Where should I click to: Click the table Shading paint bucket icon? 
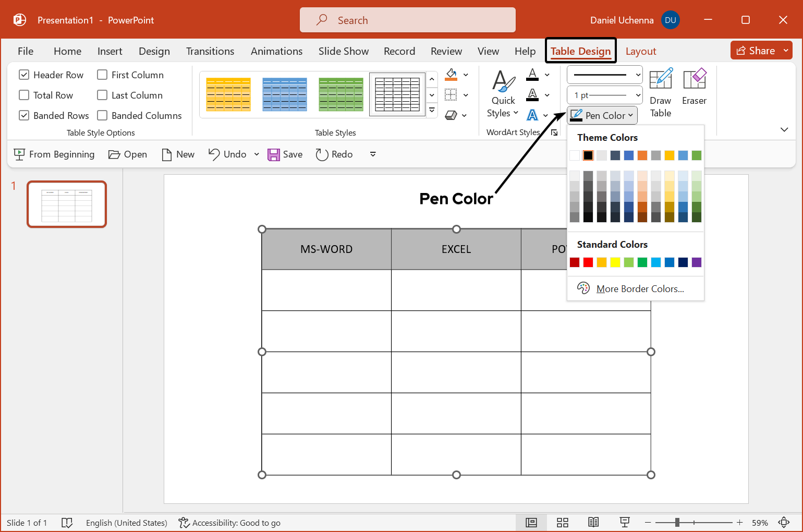pos(452,75)
